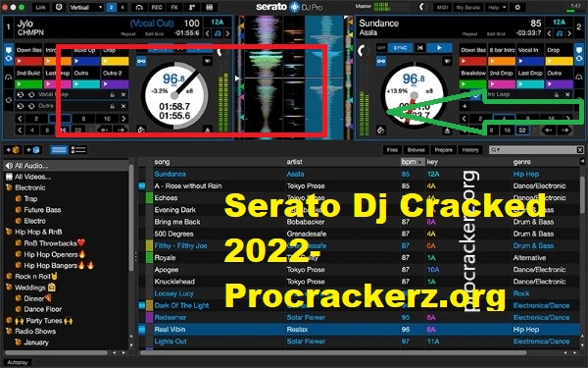Trigger the red Down Beat cue on deck 1
This screenshot has height=368, width=588.
(x=28, y=61)
